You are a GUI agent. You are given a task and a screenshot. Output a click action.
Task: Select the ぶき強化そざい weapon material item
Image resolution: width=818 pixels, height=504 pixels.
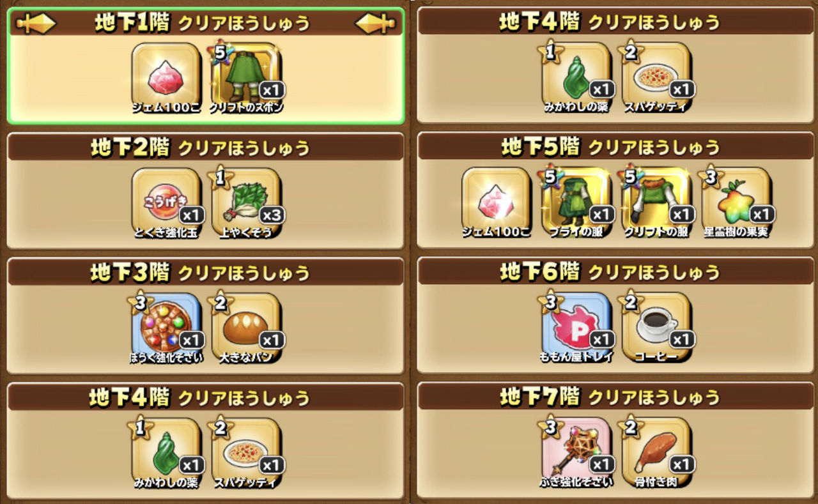point(576,453)
